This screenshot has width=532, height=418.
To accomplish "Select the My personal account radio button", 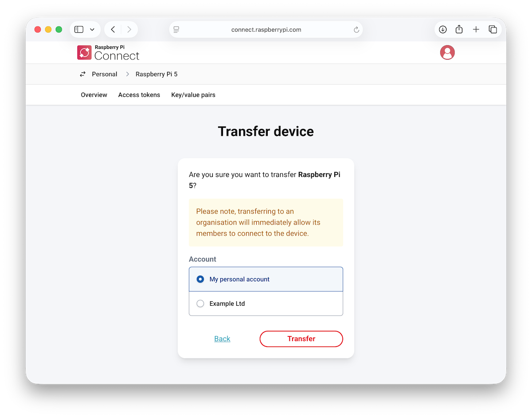I will 200,279.
